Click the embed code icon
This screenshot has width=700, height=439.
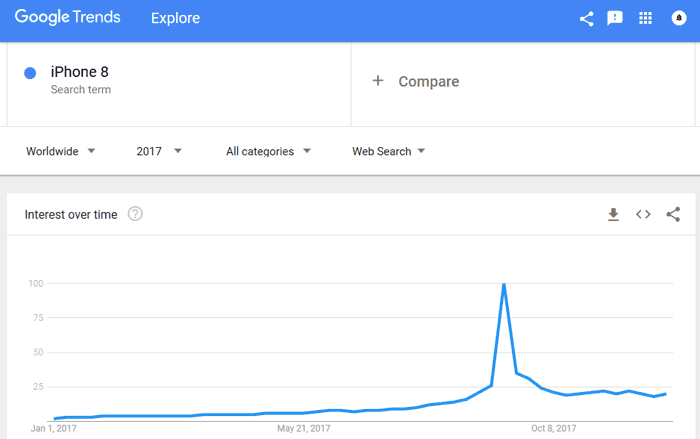(643, 214)
